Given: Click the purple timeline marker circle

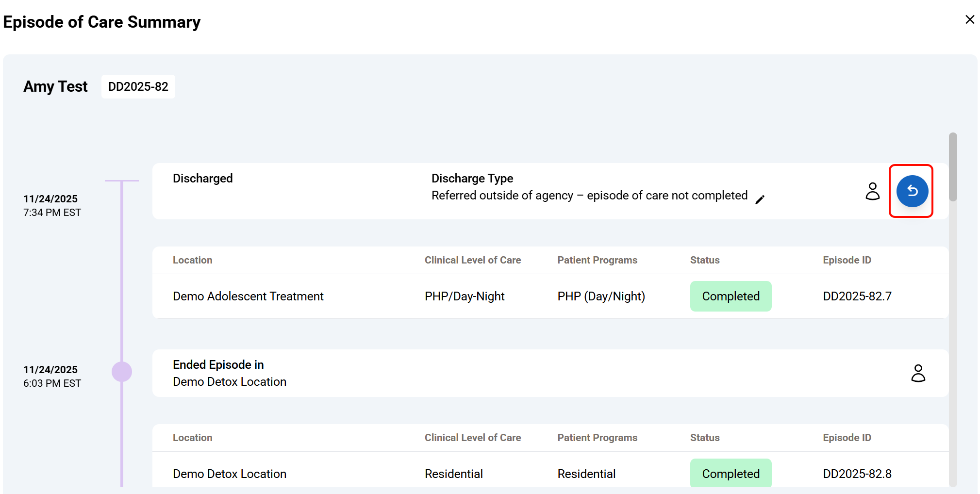Looking at the screenshot, I should point(122,372).
